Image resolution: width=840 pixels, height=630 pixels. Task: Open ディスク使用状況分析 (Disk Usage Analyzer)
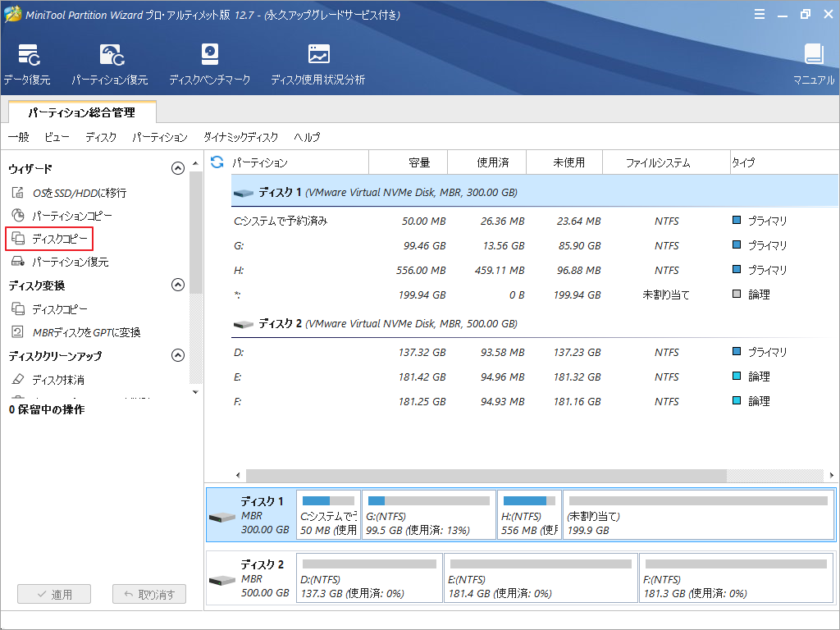coord(317,63)
